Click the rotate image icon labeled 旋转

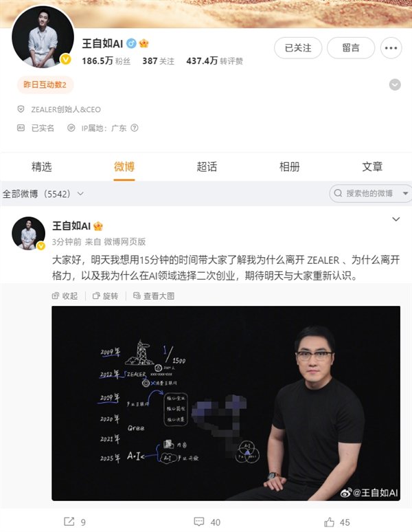[105, 296]
